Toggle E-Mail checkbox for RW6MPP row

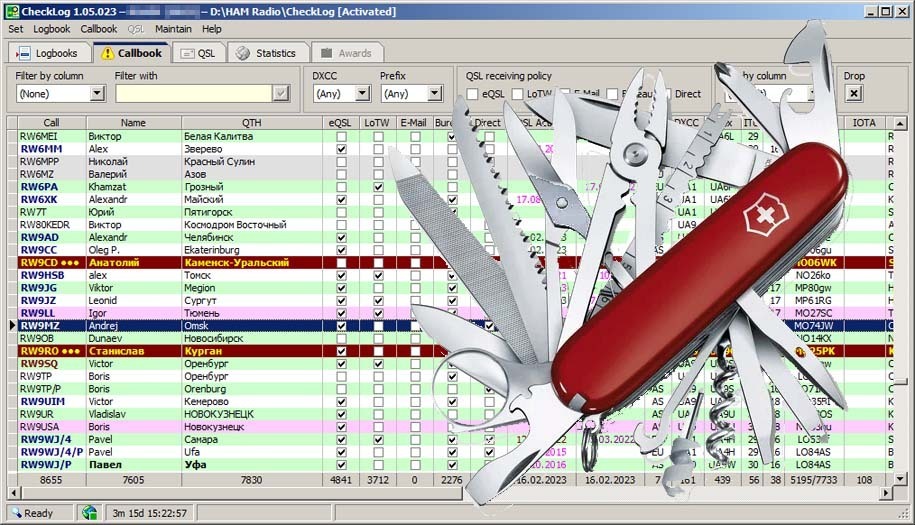[415, 162]
